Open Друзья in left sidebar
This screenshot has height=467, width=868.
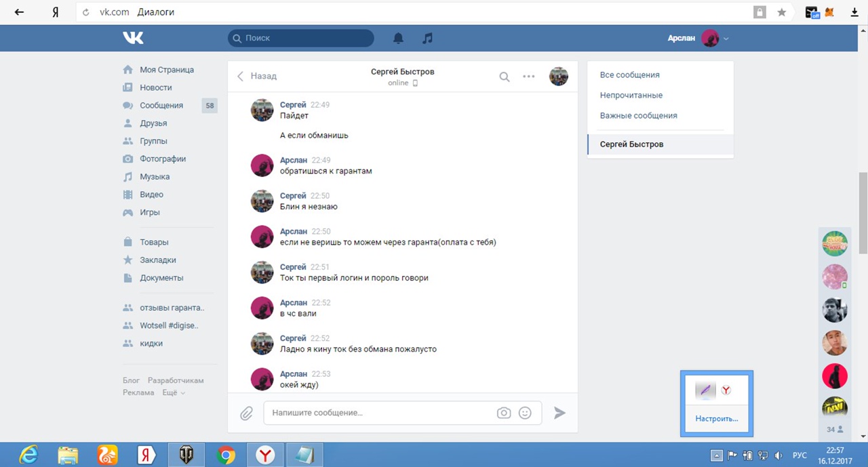pyautogui.click(x=153, y=123)
